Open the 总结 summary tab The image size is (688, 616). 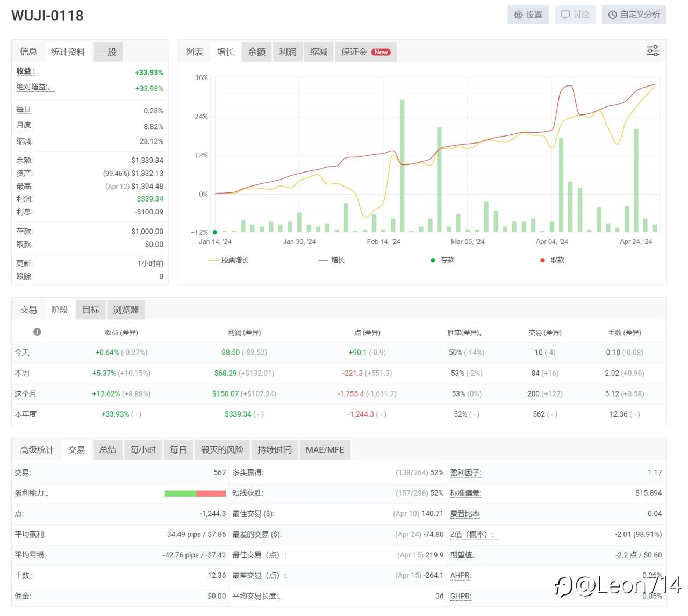[x=107, y=449]
